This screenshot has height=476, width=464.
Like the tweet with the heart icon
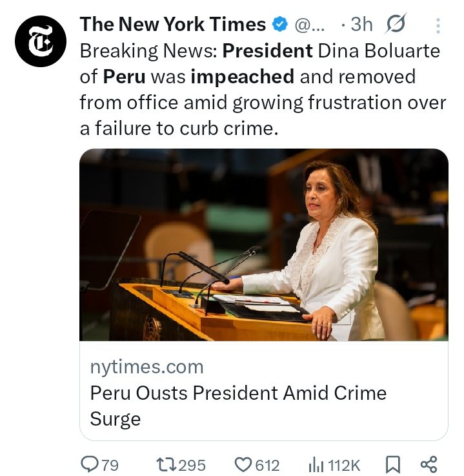point(243,464)
